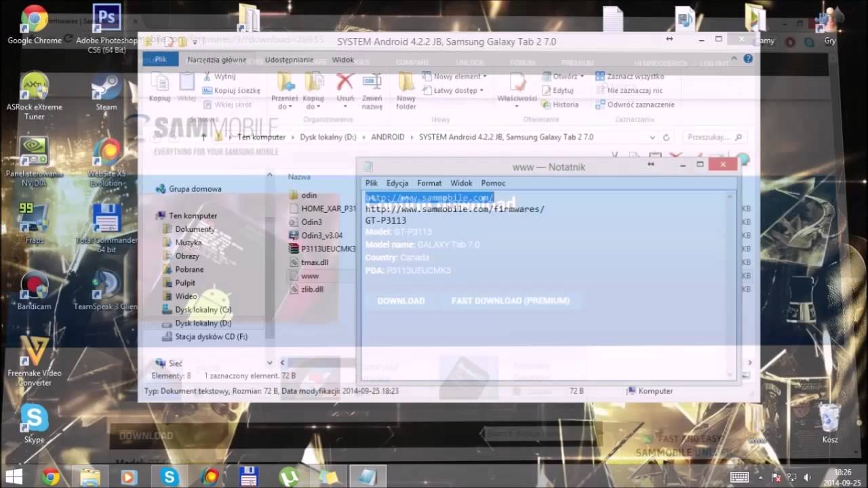
Task: Click the Windows Start button
Action: tap(14, 476)
